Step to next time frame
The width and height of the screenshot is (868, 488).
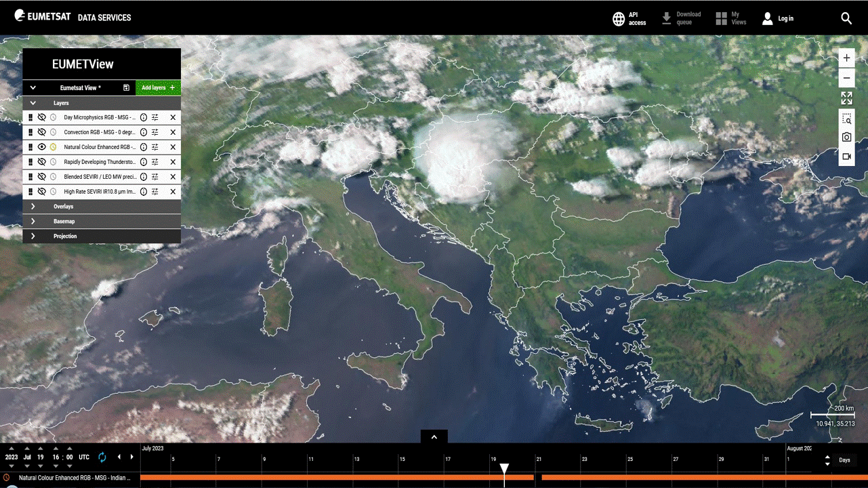131,457
